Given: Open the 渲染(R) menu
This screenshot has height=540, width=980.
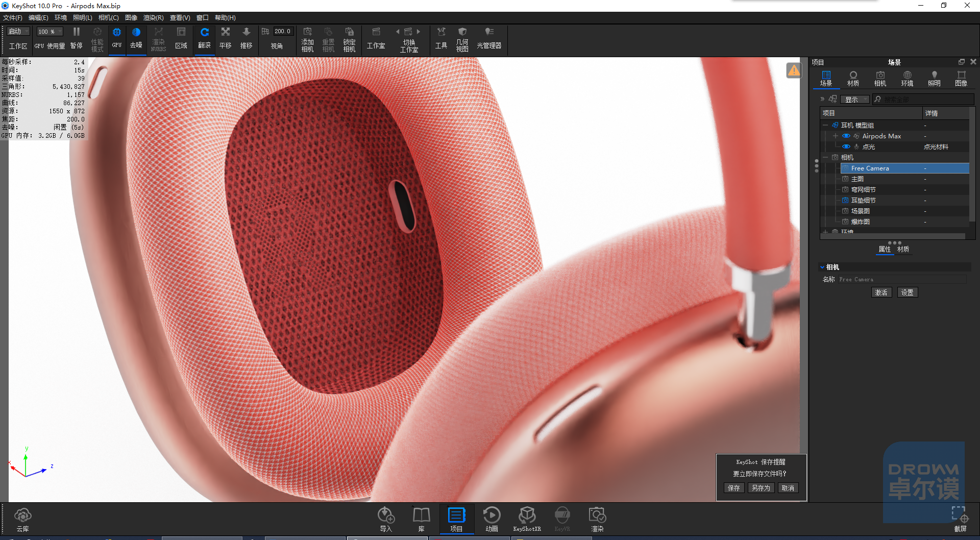Looking at the screenshot, I should point(153,18).
